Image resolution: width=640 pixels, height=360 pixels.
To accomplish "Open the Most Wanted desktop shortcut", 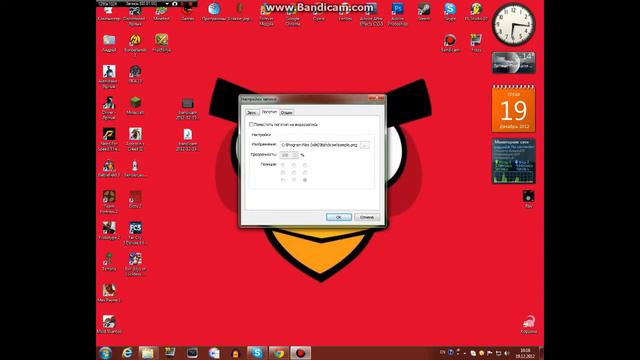I will (109, 324).
